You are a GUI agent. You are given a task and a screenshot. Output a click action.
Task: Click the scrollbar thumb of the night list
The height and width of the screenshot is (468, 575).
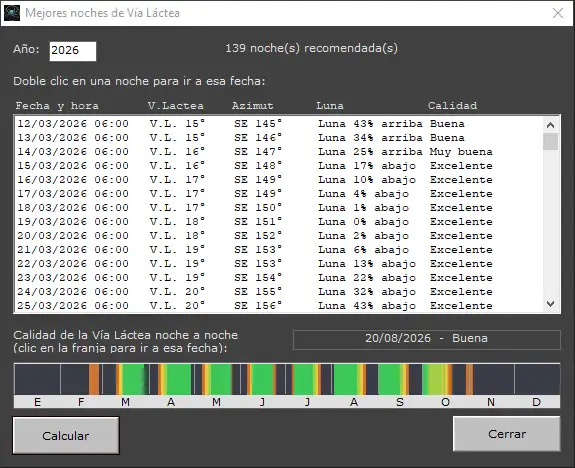pyautogui.click(x=550, y=141)
